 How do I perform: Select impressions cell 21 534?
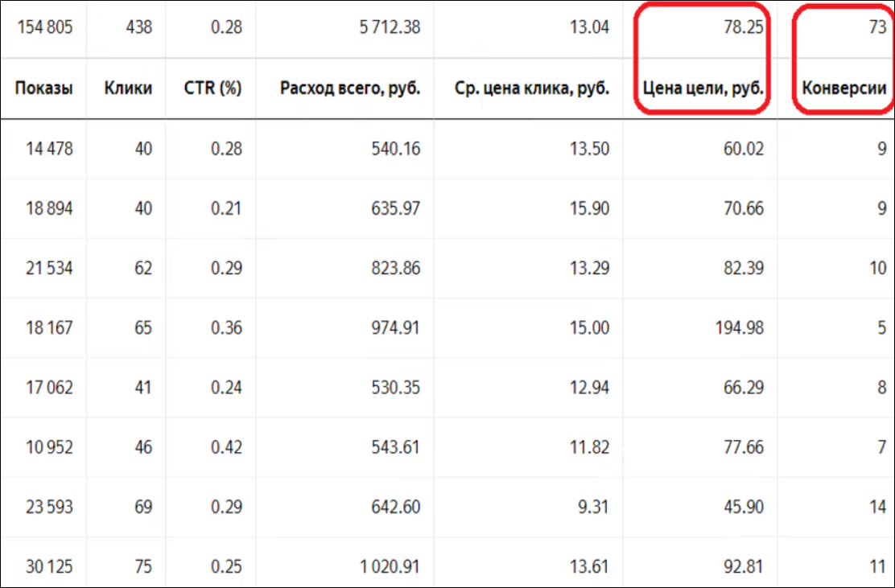[x=49, y=268]
